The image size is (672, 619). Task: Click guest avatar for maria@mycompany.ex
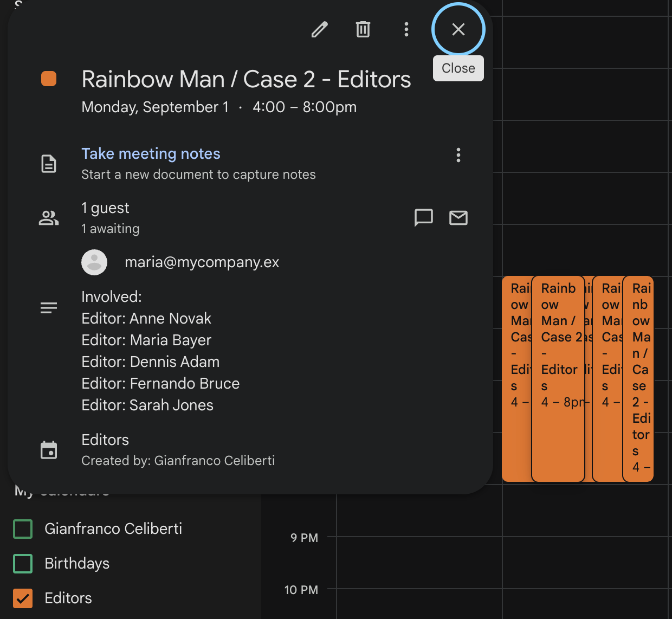[94, 262]
